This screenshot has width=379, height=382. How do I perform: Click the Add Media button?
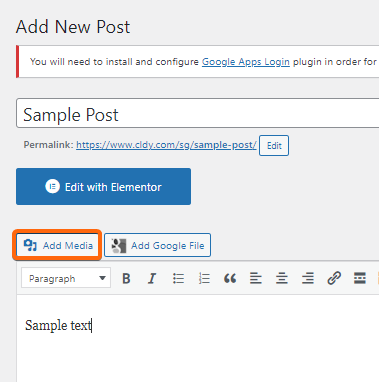[x=57, y=245]
